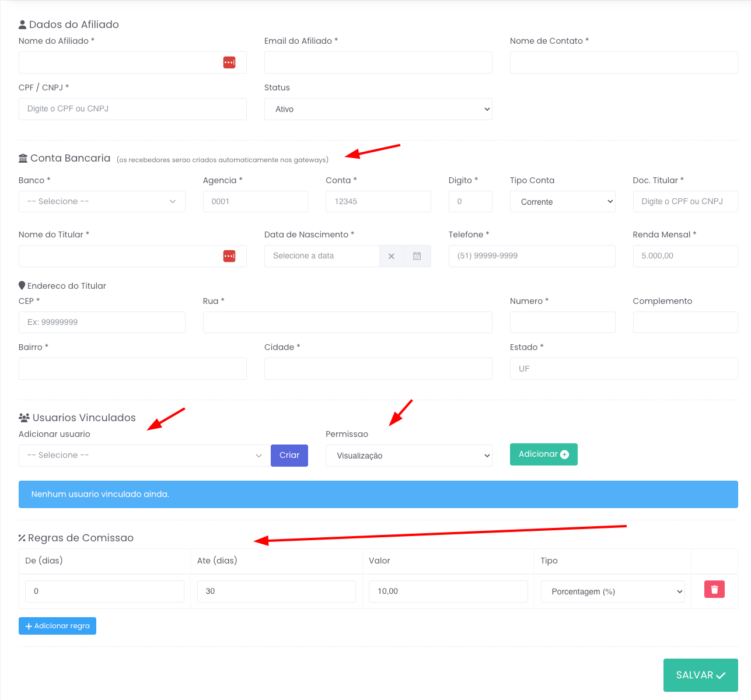Viewport: 751px width, 700px height.
Task: Click the SALVAR button
Action: click(x=701, y=675)
